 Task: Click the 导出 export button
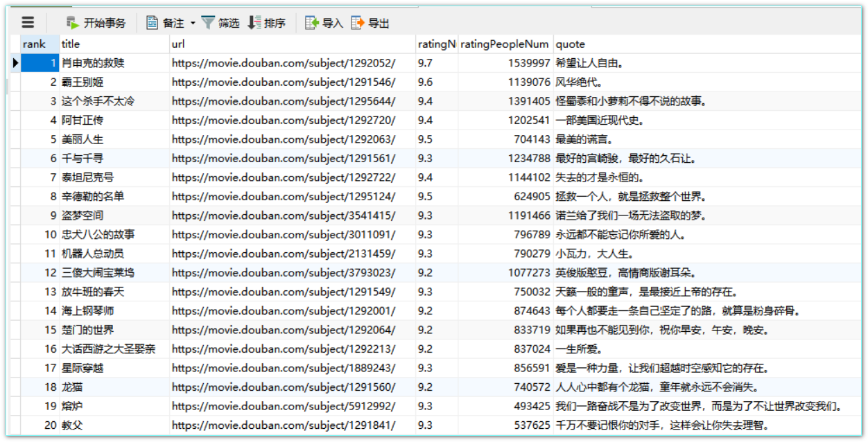pos(370,23)
